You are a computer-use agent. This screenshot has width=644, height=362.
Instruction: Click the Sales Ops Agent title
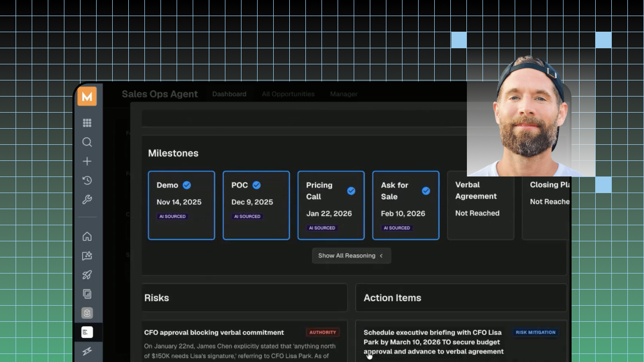(x=160, y=94)
